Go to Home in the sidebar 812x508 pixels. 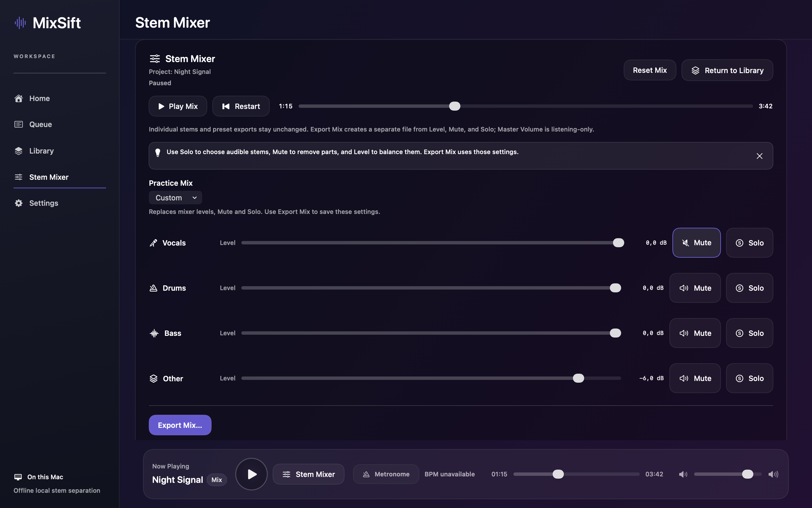[x=59, y=98]
